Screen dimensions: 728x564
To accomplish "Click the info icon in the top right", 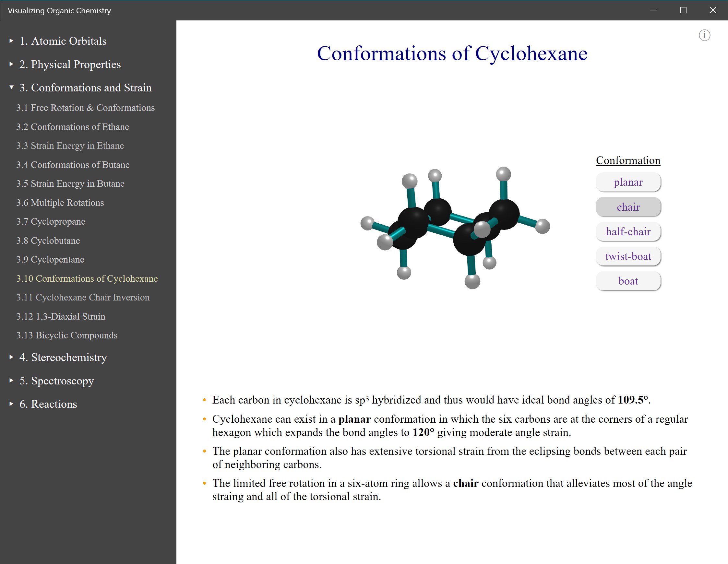I will point(704,35).
